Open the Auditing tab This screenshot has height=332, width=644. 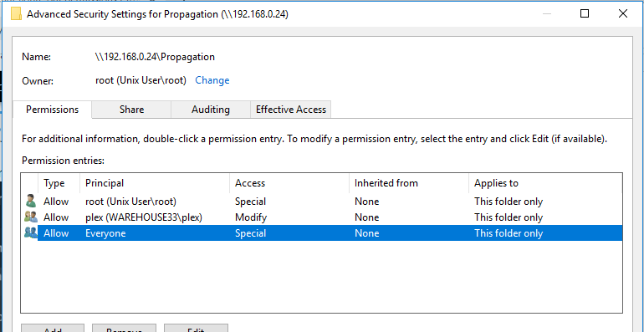coord(210,110)
